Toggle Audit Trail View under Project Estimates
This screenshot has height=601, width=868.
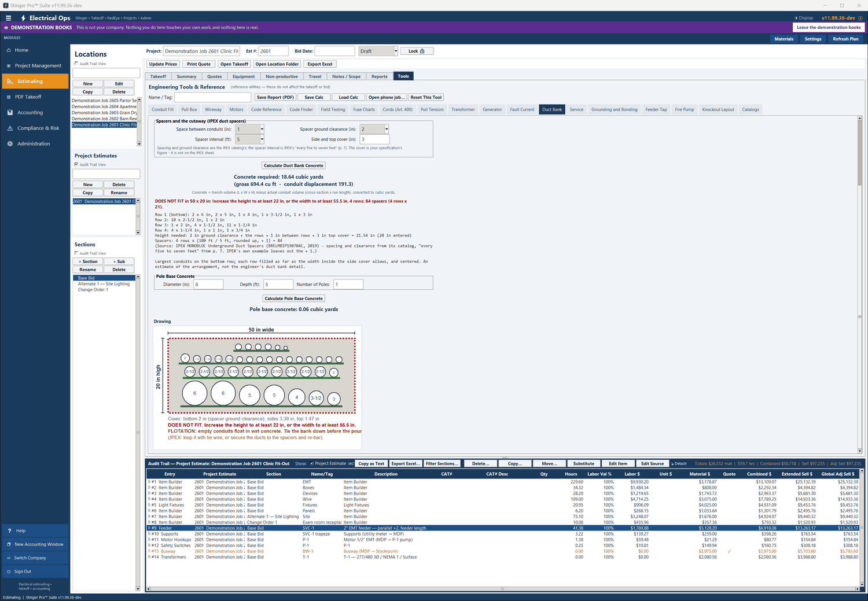76,164
